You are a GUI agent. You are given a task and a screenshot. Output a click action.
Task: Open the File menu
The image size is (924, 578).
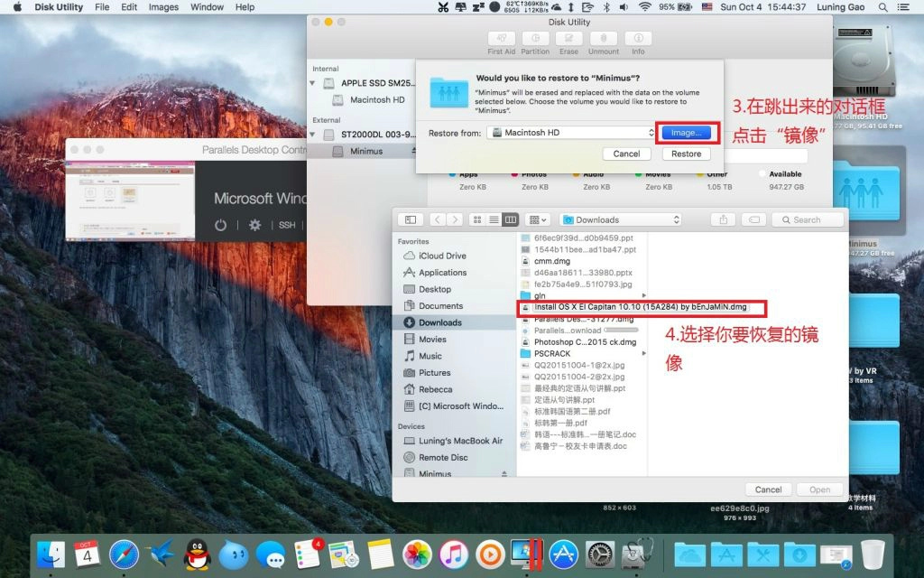(x=102, y=7)
